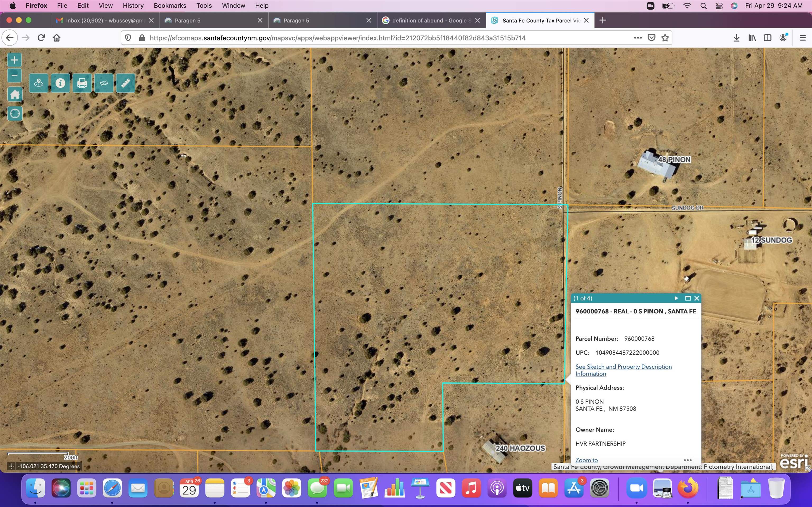This screenshot has height=507, width=812.
Task: Click the Zoom to link in popup
Action: (x=586, y=460)
